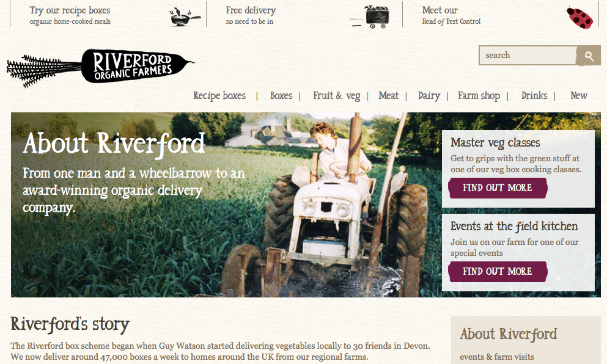This screenshot has width=607, height=364.
Task: Click the frying pan recipe icon
Action: pos(185,16)
